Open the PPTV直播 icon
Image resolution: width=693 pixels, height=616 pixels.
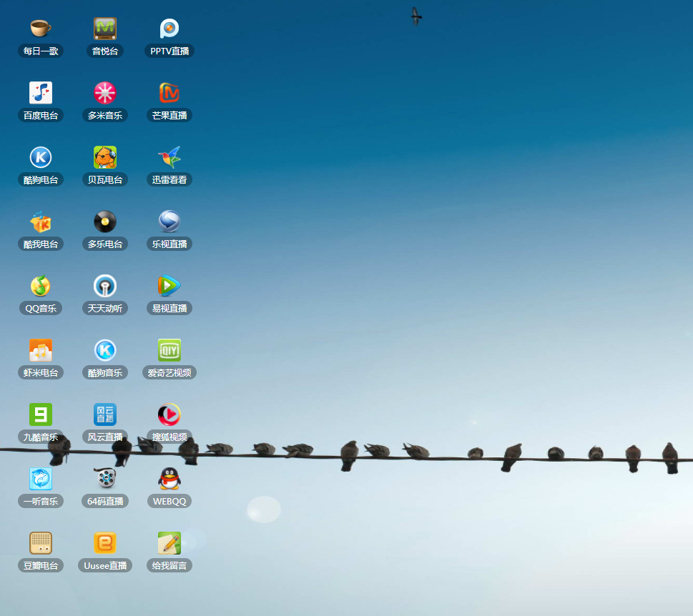coord(169,29)
